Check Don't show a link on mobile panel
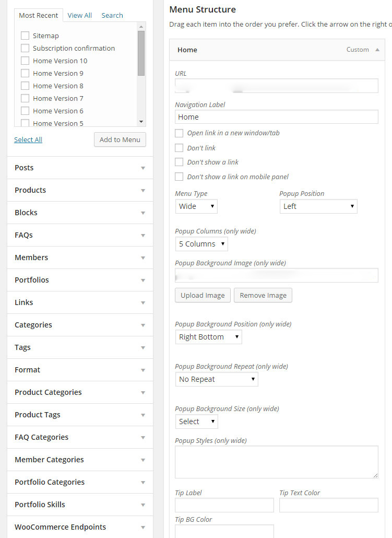This screenshot has width=392, height=538. (179, 177)
